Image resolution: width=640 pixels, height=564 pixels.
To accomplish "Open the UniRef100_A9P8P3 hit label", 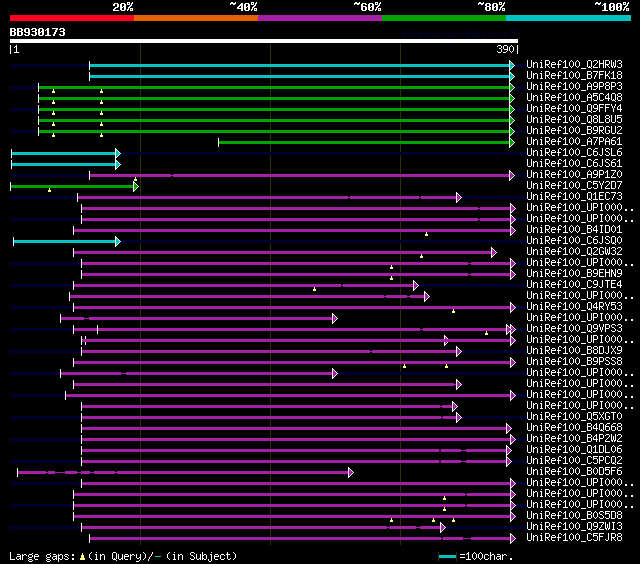I will click(574, 87).
